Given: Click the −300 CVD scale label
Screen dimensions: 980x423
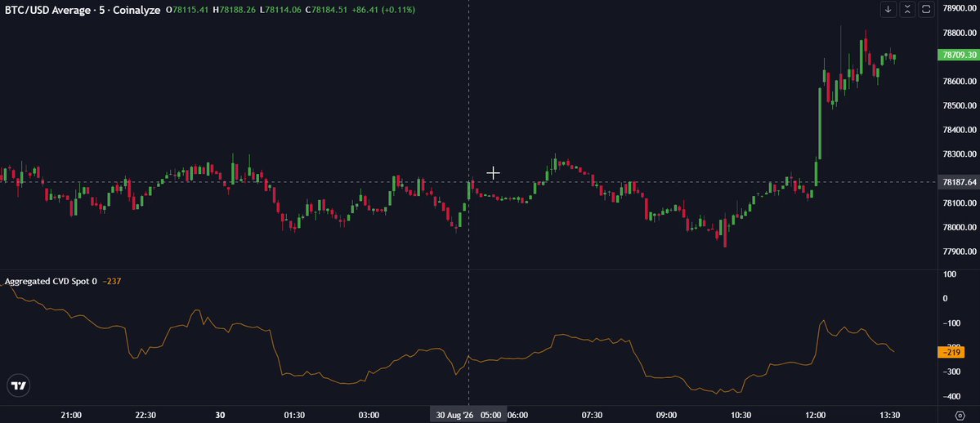Looking at the screenshot, I should pyautogui.click(x=951, y=372).
